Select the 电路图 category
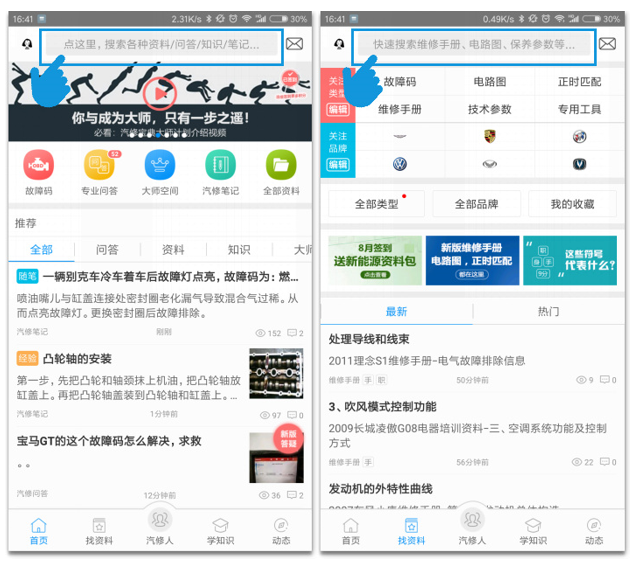 490,82
